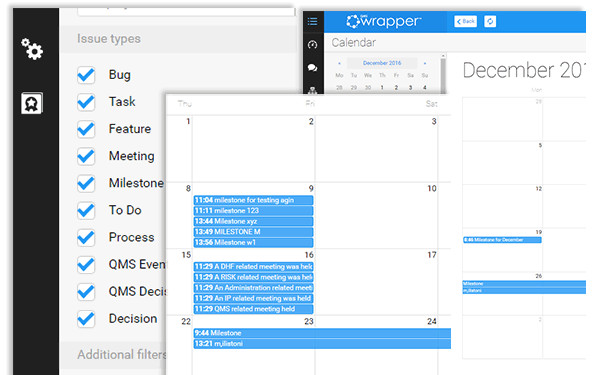Screen dimensions: 600x375
Task: Open the list menu icon in wrapper window
Action: pyautogui.click(x=312, y=21)
